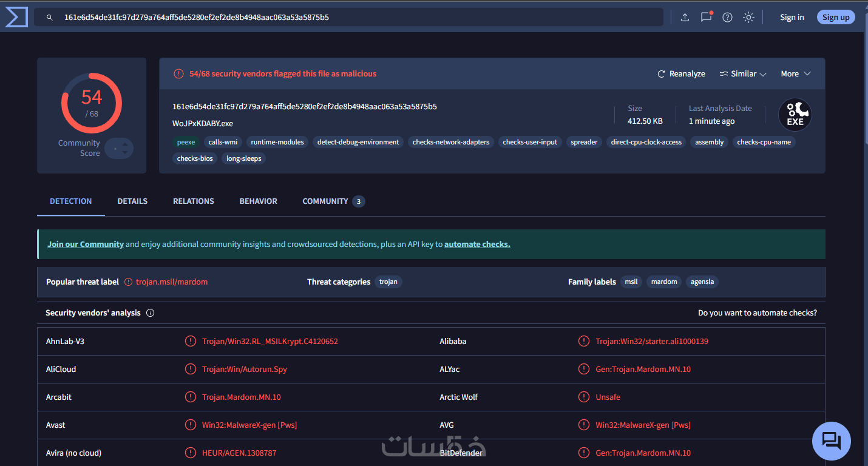Click Do you want to automate checks?

tap(758, 313)
